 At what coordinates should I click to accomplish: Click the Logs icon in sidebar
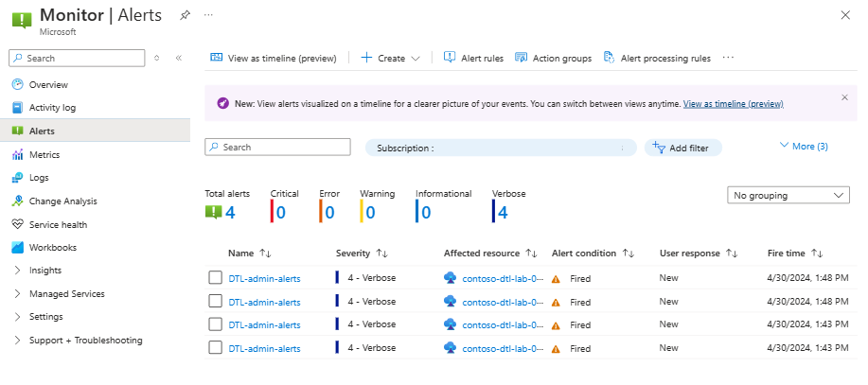pos(18,178)
